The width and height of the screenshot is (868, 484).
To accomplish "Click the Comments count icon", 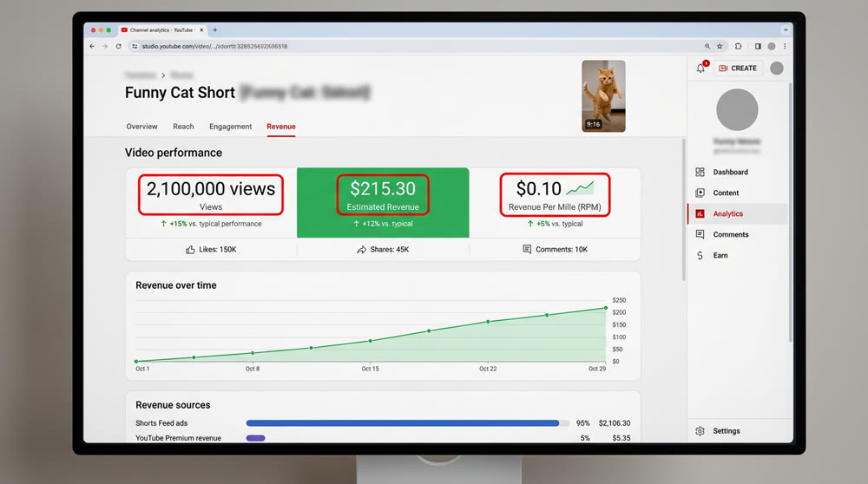I will coord(527,250).
